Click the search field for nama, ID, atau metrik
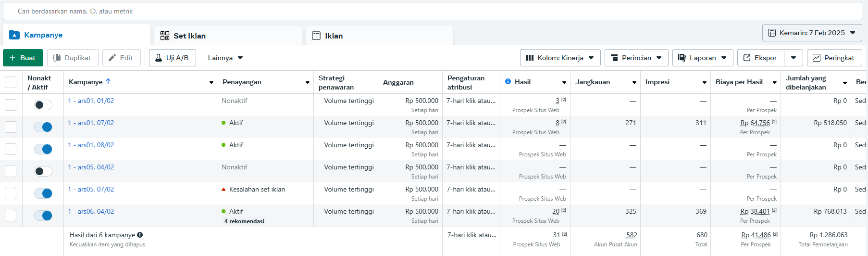 point(433,11)
